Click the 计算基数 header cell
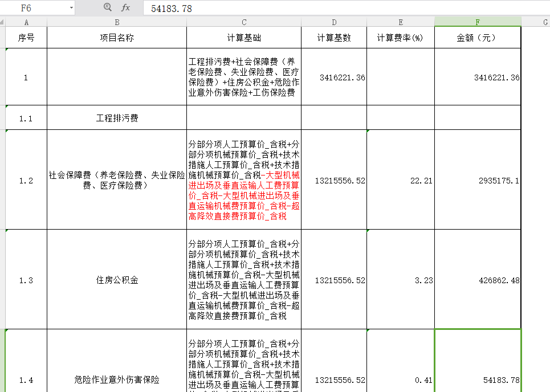Image resolution: width=550 pixels, height=392 pixels. pyautogui.click(x=334, y=38)
